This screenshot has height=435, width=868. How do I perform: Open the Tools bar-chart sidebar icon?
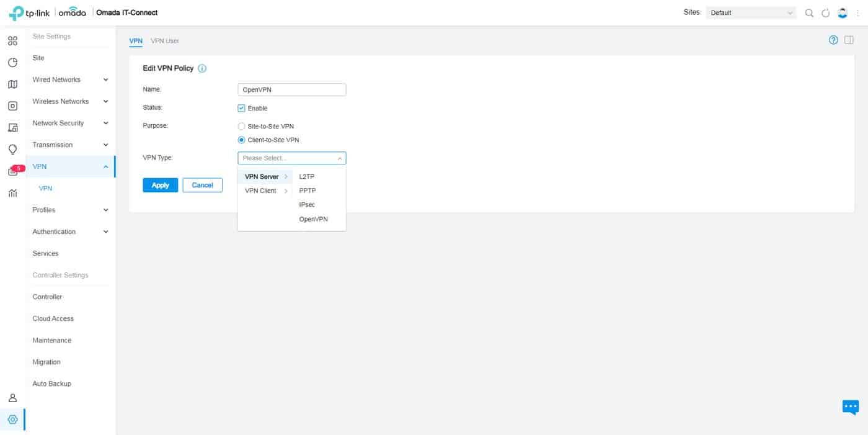tap(12, 193)
